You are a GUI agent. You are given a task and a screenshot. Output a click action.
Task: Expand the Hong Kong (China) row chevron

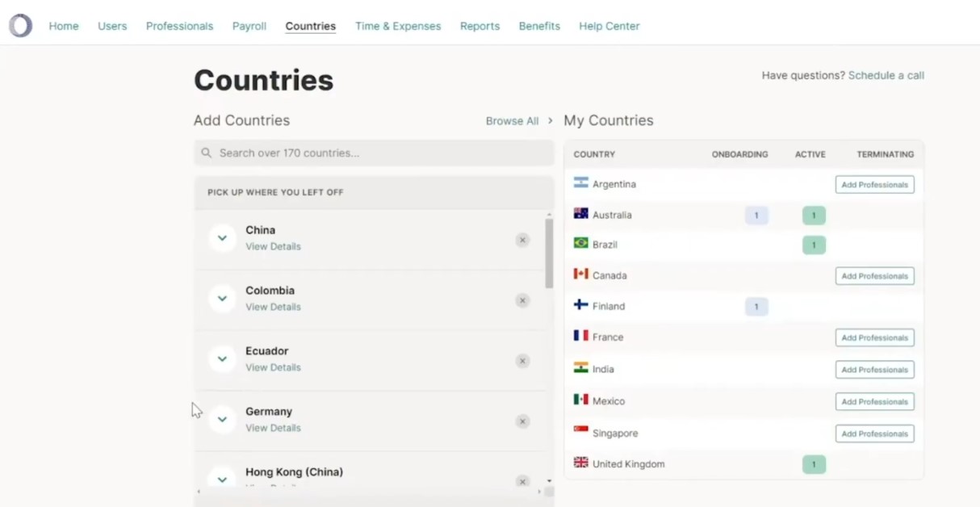[222, 480]
